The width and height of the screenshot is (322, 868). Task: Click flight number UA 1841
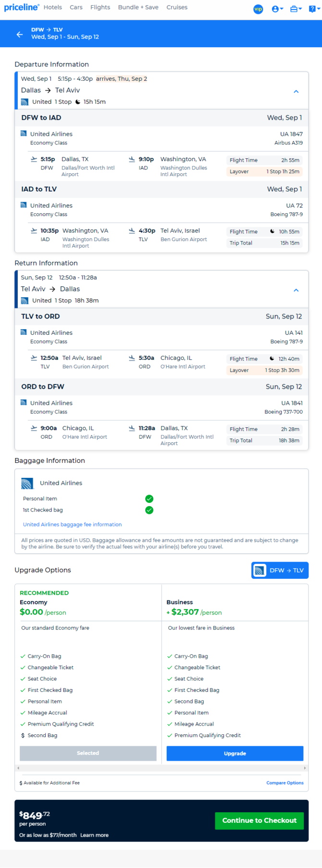pos(292,403)
